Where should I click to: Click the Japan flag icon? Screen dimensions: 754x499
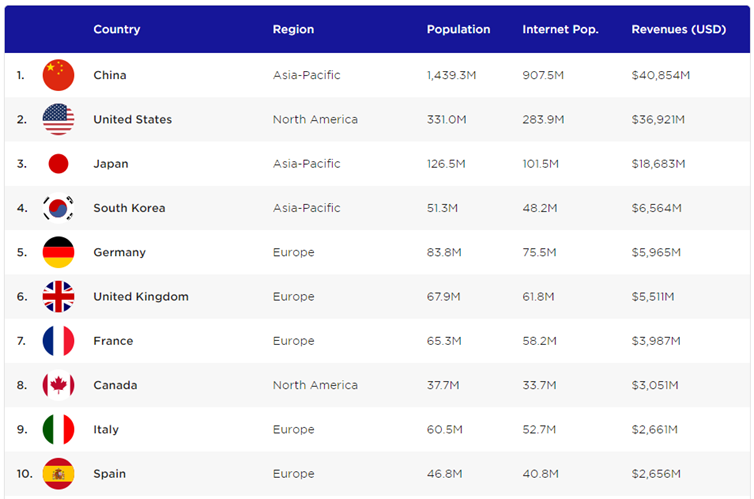(x=58, y=164)
